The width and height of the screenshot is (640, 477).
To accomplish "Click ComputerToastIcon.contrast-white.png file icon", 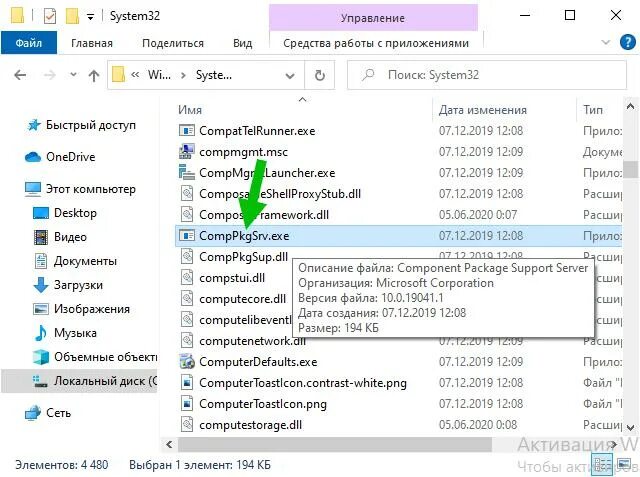I will [187, 383].
